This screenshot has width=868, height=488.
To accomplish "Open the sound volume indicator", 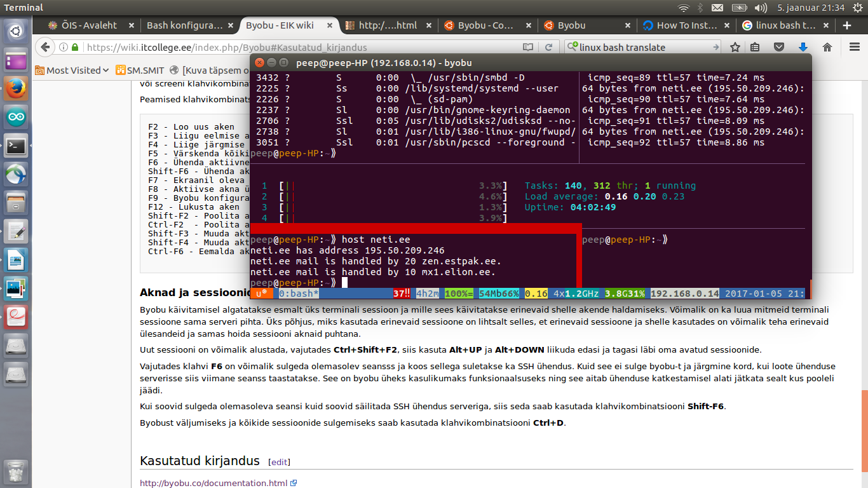I will 761,8.
